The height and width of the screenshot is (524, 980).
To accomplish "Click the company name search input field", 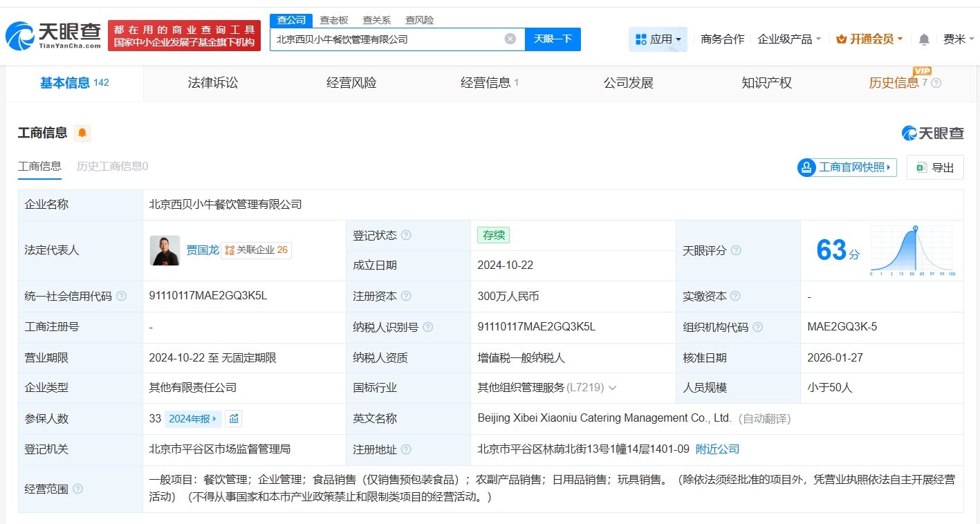I will click(387, 39).
